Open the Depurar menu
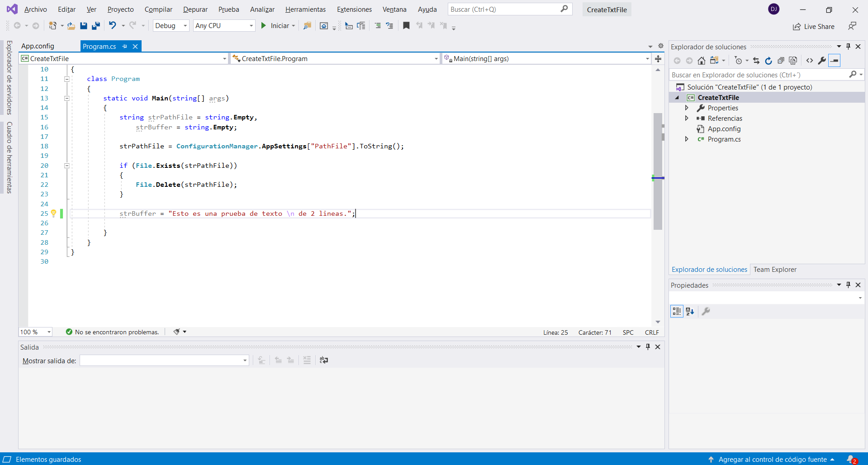The height and width of the screenshot is (465, 868). pyautogui.click(x=195, y=9)
